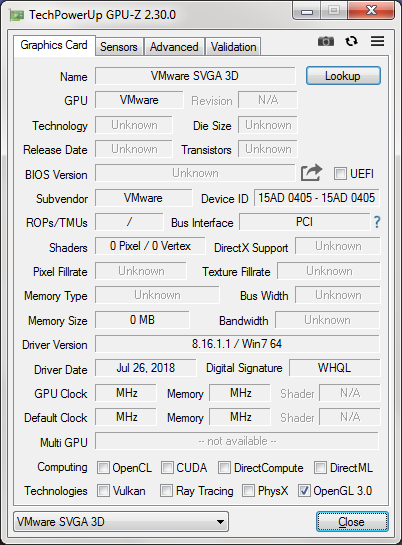Image resolution: width=402 pixels, height=545 pixels.
Task: Minimize the GPU-Z window
Action: pos(307,11)
